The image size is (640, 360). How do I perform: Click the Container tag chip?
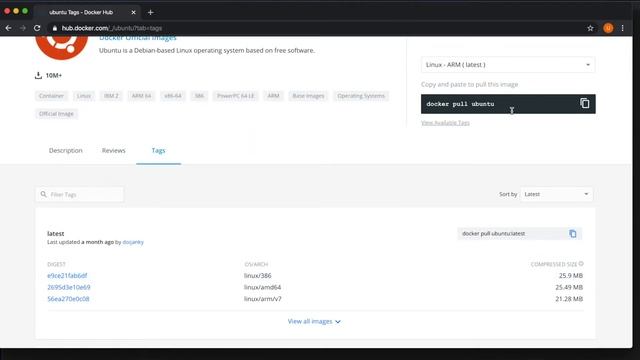coord(51,96)
